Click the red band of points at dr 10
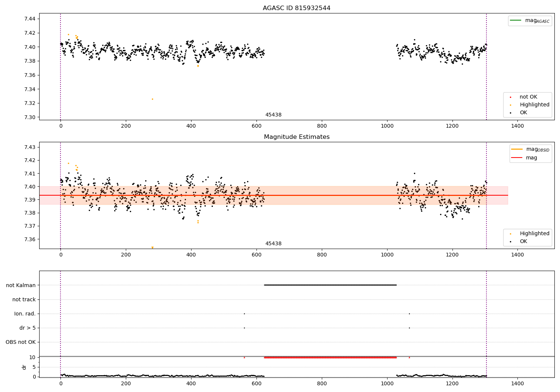Image resolution: width=560 pixels, height=392 pixels. click(x=330, y=358)
